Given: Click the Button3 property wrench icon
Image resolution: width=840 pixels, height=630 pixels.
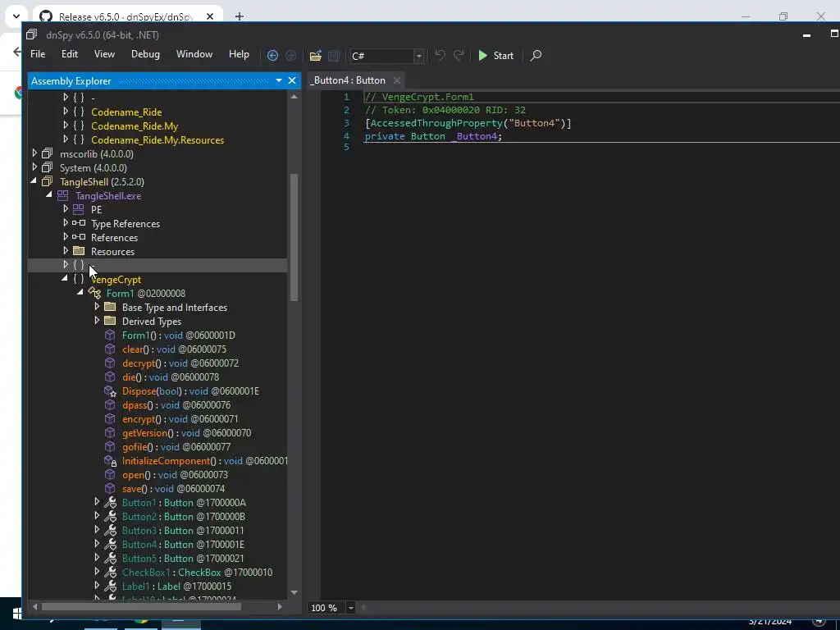Looking at the screenshot, I should point(111,531).
